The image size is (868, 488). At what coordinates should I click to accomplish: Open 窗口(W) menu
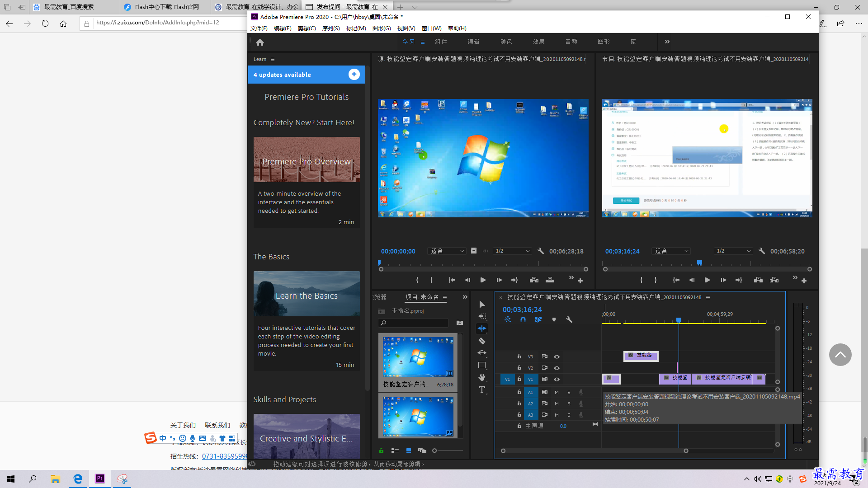pos(431,28)
